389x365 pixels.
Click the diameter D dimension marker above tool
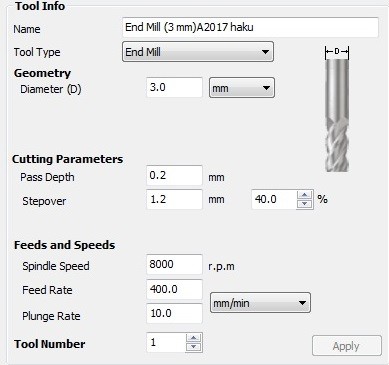337,52
